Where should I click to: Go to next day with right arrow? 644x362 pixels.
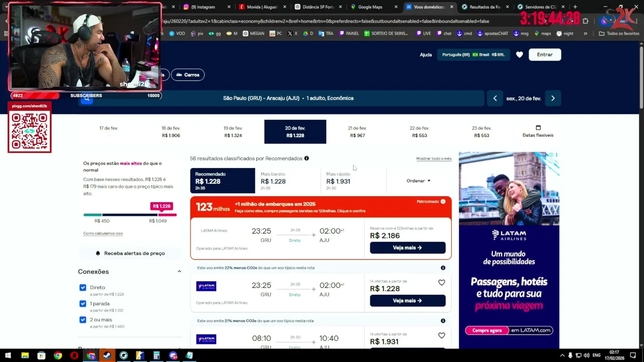(x=553, y=99)
